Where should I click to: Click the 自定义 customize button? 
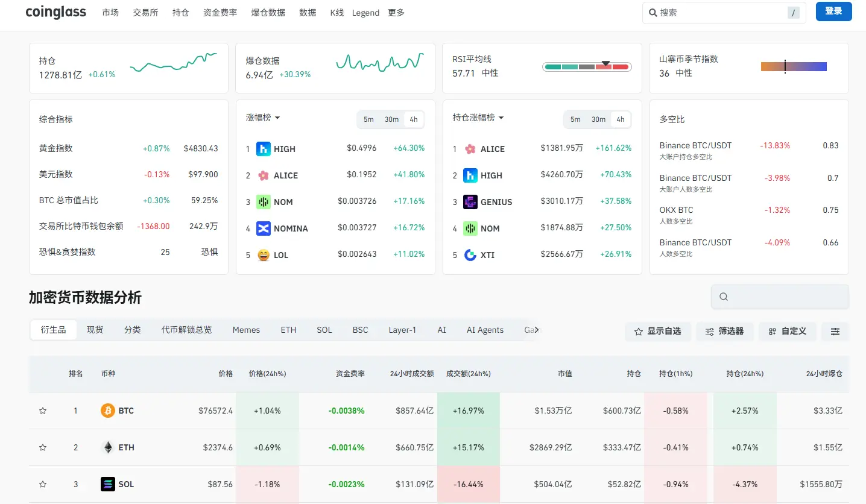pyautogui.click(x=787, y=332)
